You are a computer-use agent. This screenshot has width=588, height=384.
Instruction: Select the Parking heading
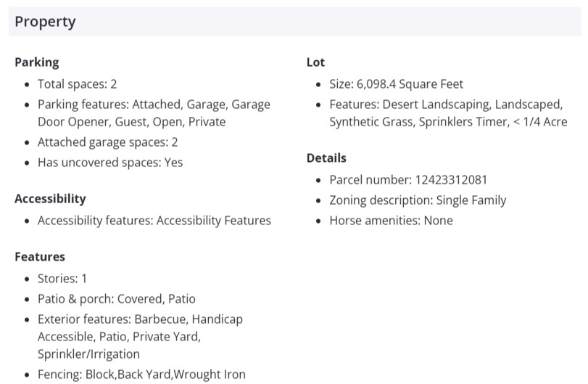(37, 62)
